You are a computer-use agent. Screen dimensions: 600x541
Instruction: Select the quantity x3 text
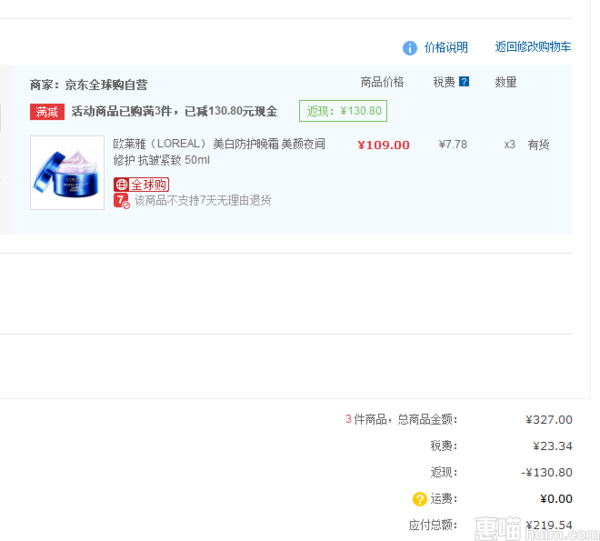(x=509, y=145)
